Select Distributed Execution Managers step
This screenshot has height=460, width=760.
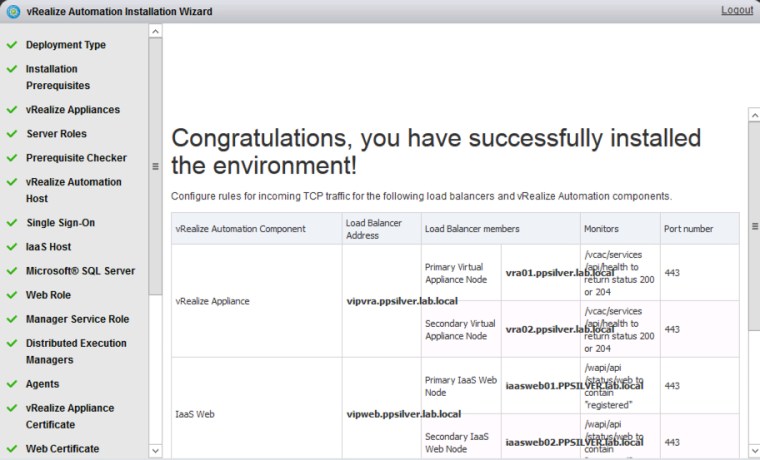76,352
